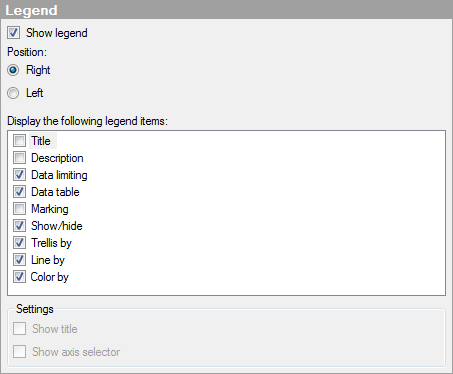
Task: Uncheck the Data table checkbox
Action: 19,192
